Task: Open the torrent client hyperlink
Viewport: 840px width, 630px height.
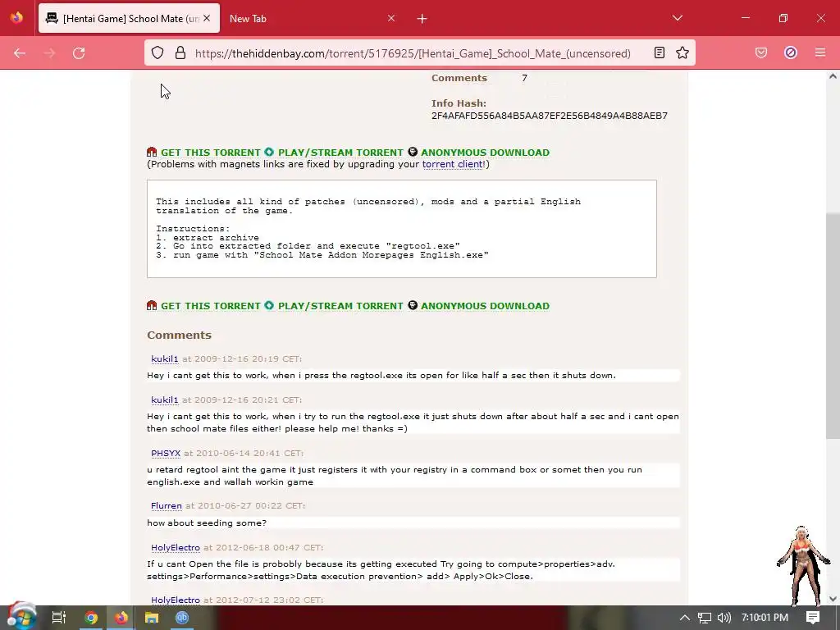Action: pyautogui.click(x=453, y=164)
